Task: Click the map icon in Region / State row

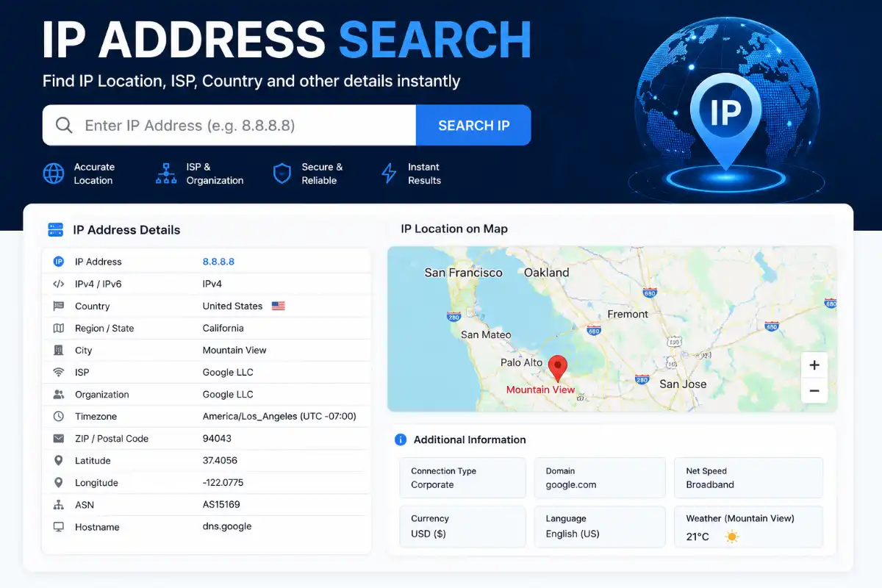Action: pyautogui.click(x=59, y=328)
